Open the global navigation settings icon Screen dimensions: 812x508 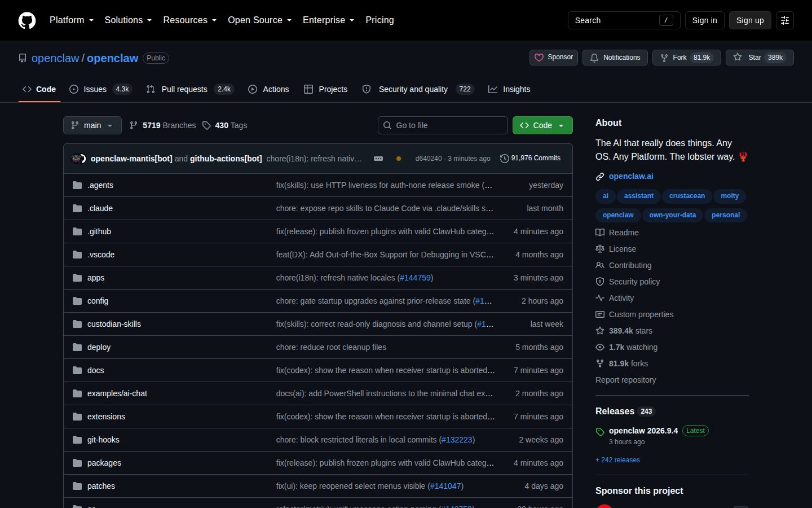(x=785, y=20)
